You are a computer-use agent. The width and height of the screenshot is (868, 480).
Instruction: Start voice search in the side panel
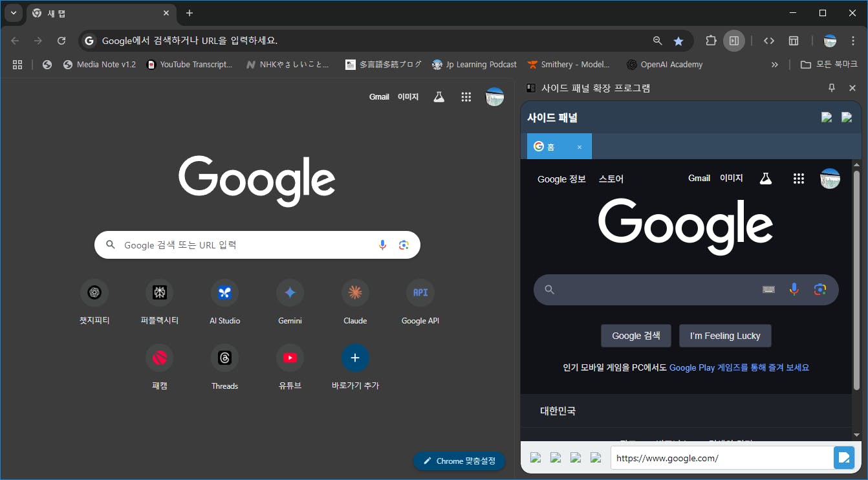794,290
